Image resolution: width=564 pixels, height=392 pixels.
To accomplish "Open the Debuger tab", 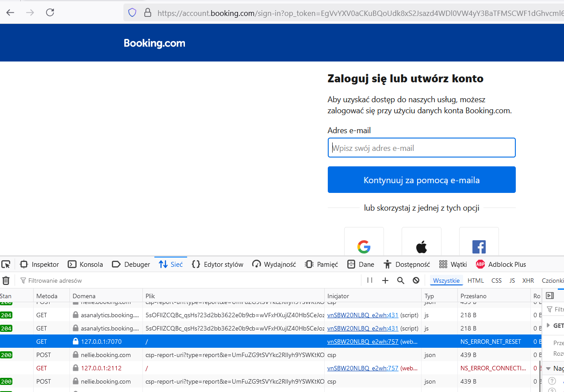I will (x=131, y=265).
